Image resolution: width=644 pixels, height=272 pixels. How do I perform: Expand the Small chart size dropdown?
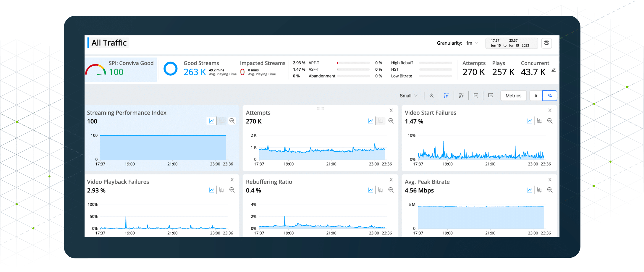[408, 96]
